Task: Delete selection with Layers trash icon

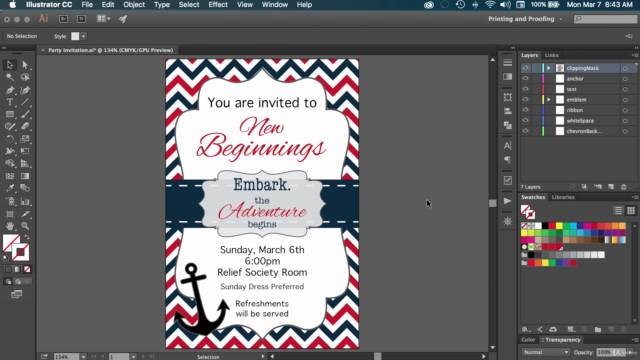Action: click(x=624, y=187)
